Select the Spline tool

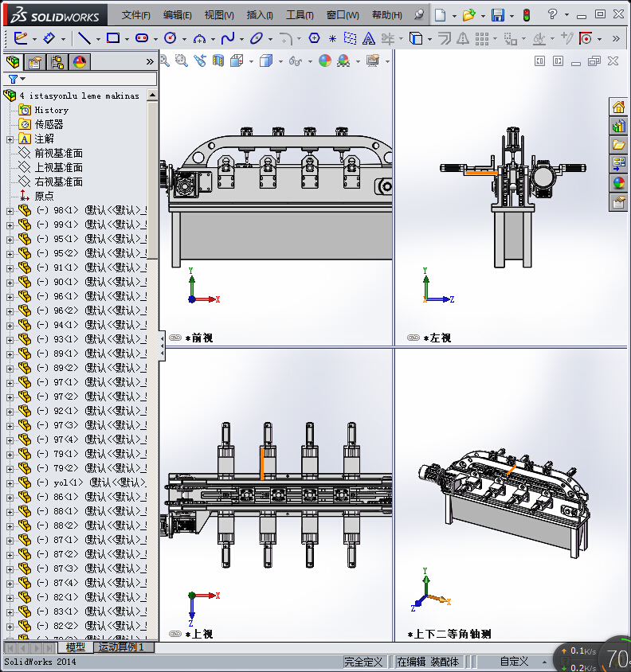click(x=228, y=38)
